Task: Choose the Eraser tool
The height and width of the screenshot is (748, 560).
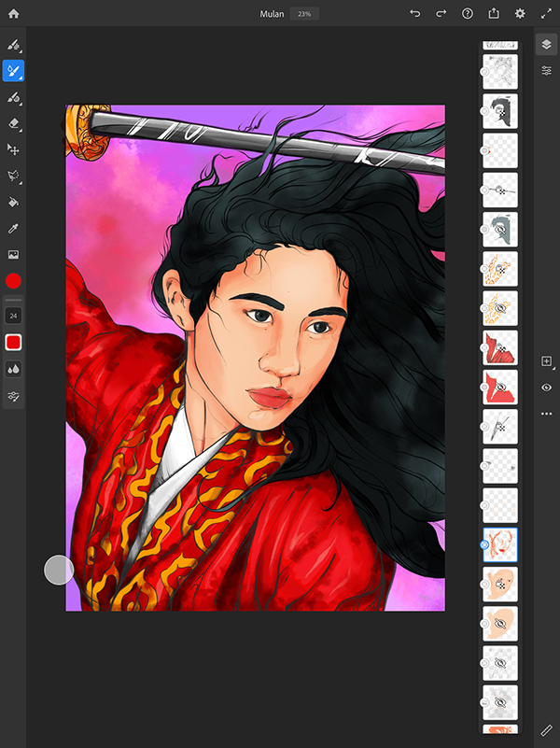Action: click(x=13, y=123)
